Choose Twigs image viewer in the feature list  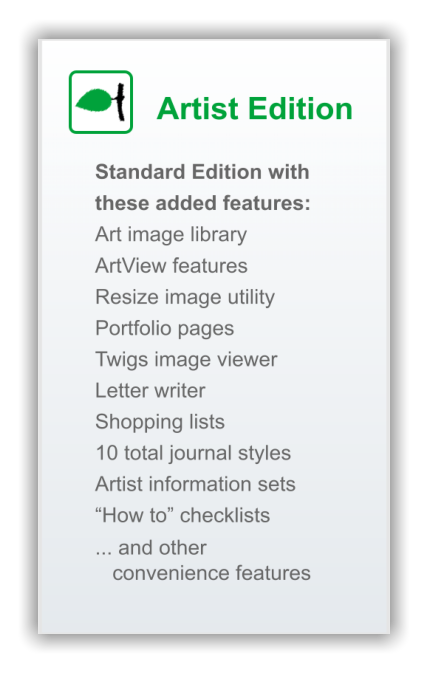186,360
